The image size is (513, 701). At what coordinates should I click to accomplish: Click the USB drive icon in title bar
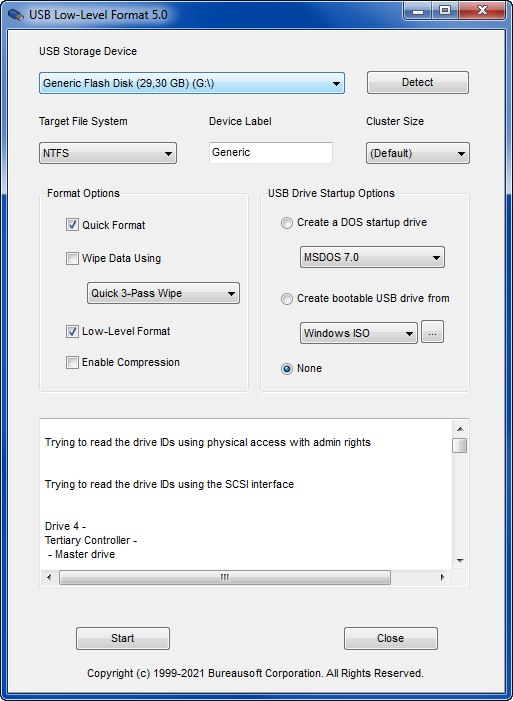click(16, 15)
